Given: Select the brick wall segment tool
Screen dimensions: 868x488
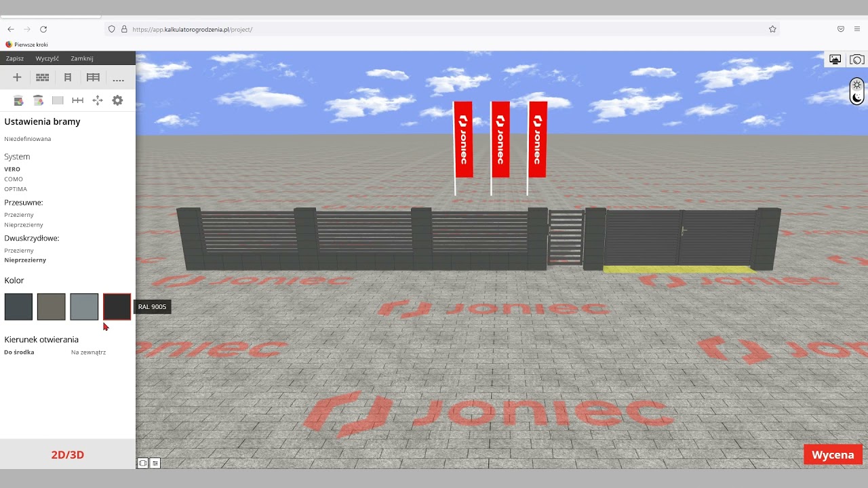Looking at the screenshot, I should tap(42, 77).
